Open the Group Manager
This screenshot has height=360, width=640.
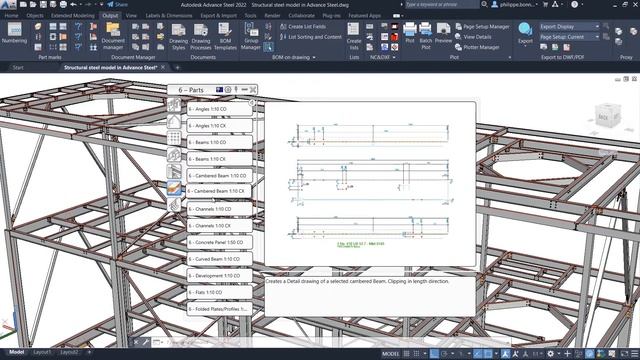pos(251,36)
